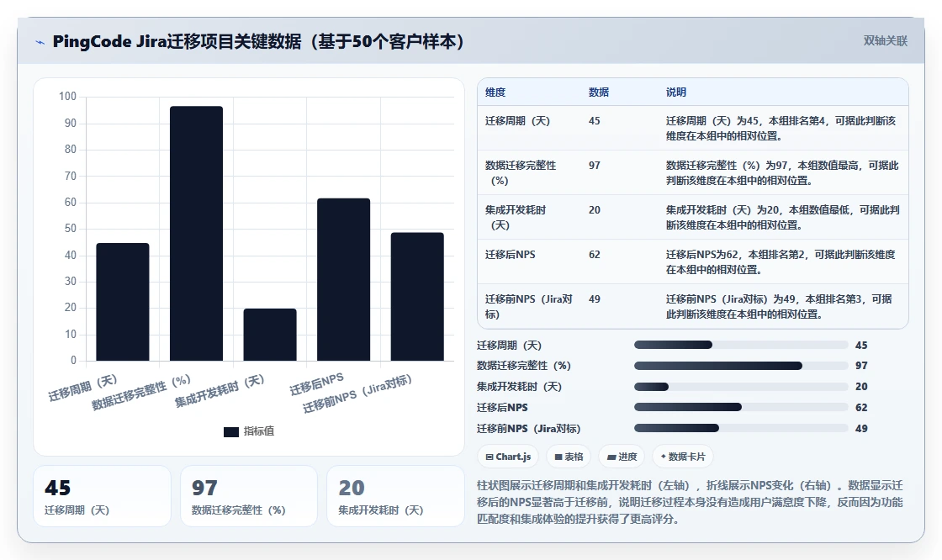Click the 迁移后NPS progress row label
Screen dimensions: 942x560
point(502,407)
